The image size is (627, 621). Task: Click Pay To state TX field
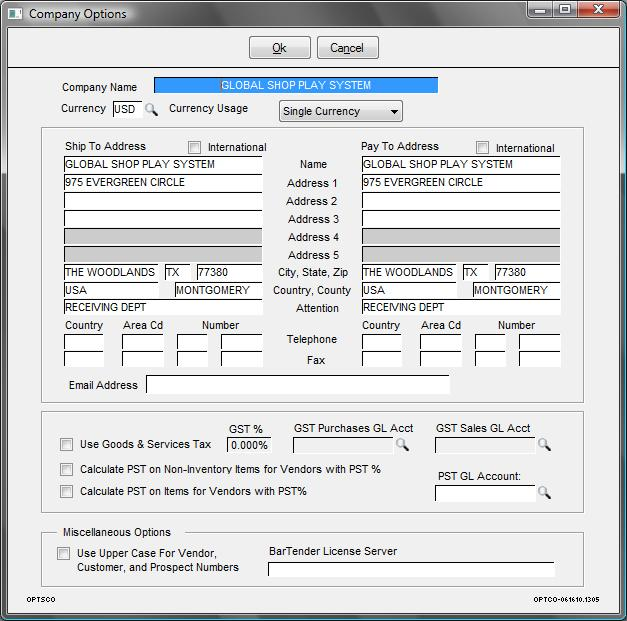475,272
